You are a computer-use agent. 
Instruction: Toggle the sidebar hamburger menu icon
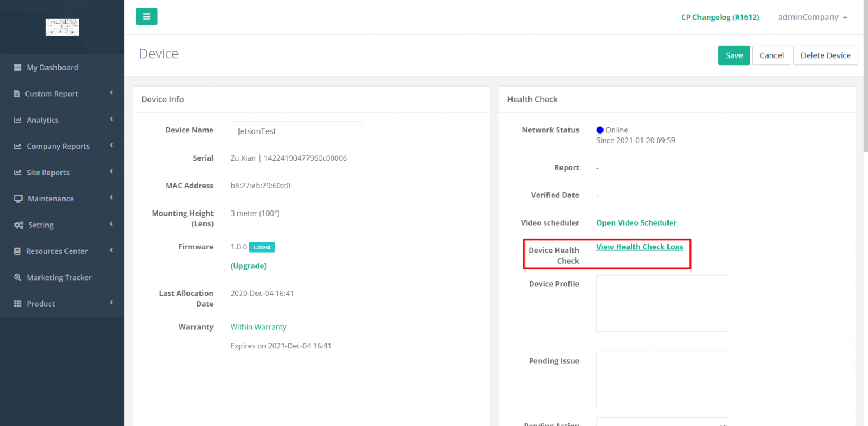(x=146, y=16)
